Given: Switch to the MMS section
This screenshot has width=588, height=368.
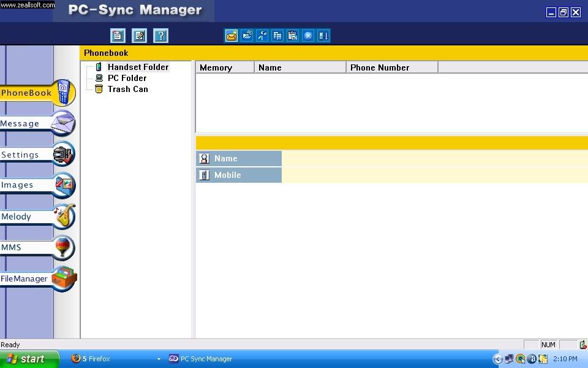Looking at the screenshot, I should (37, 247).
